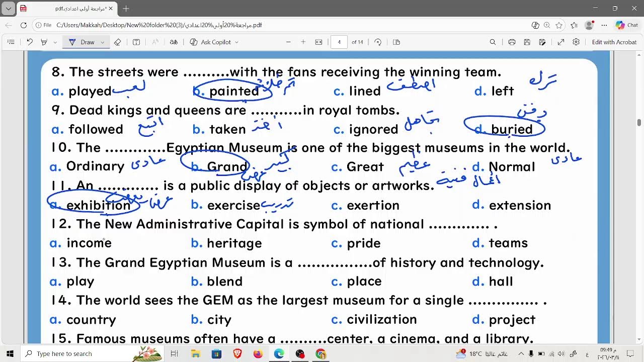Click Edit with Acrobat button
Image resolution: width=644 pixels, height=362 pixels.
614,42
